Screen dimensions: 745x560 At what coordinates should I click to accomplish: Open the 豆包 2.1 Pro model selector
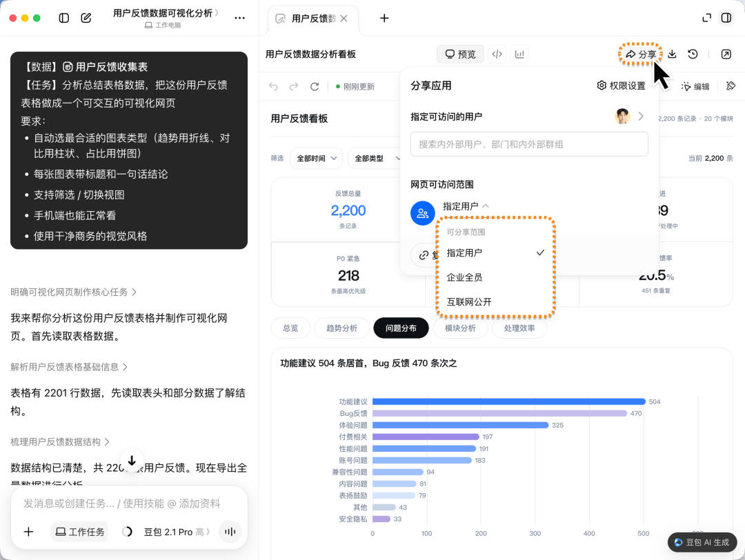pos(177,532)
